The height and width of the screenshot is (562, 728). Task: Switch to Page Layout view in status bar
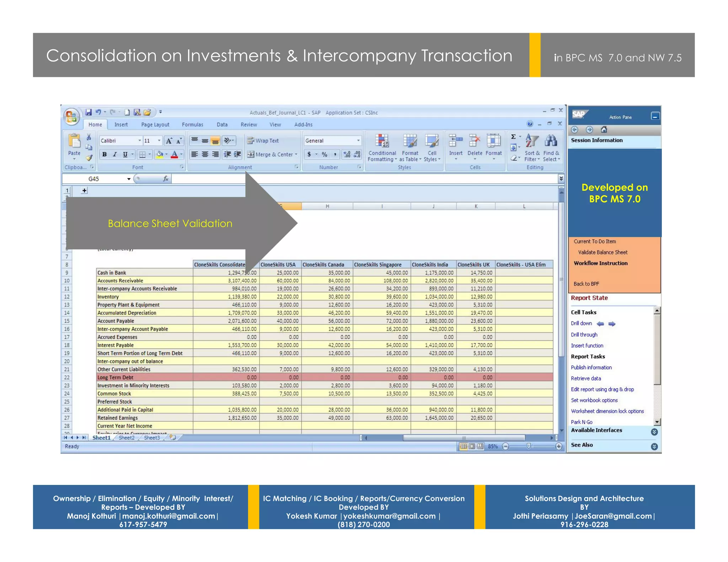pyautogui.click(x=472, y=446)
